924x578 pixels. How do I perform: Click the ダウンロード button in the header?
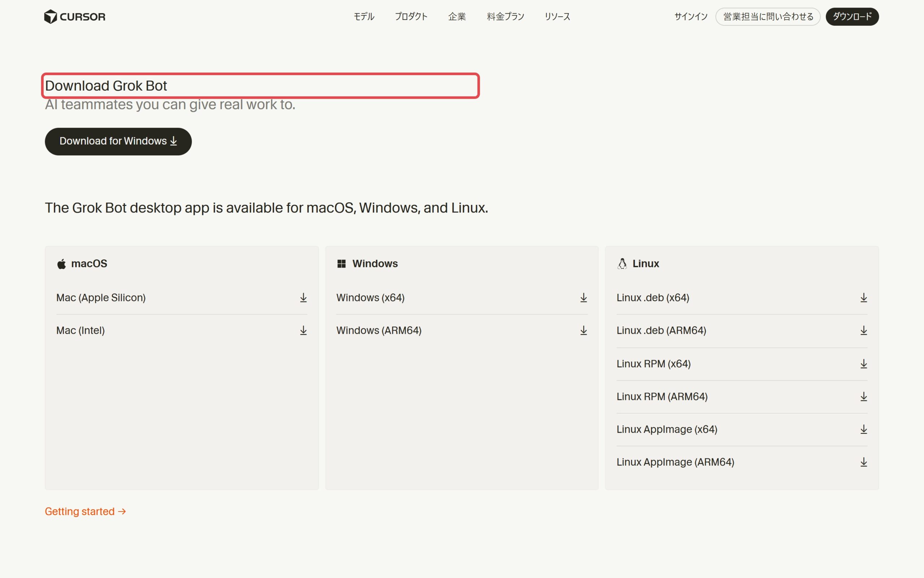tap(852, 17)
